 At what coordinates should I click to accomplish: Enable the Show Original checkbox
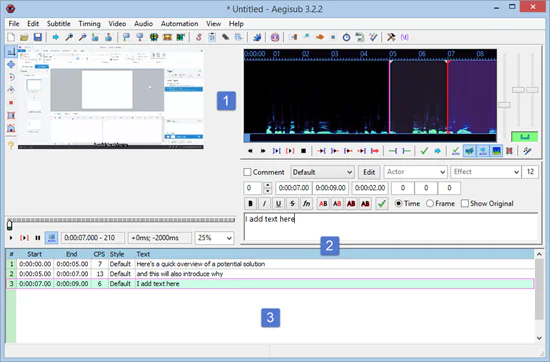465,203
